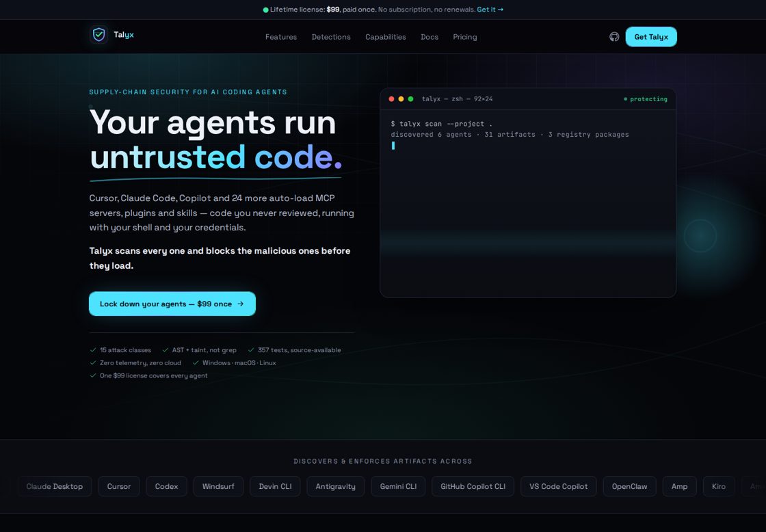This screenshot has width=766, height=532.
Task: Click the '$ talyx scan --project .' line
Action: 442,124
